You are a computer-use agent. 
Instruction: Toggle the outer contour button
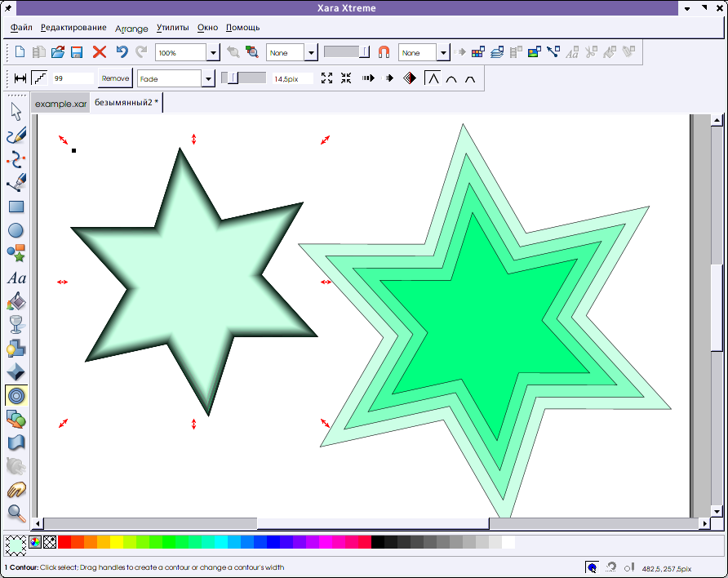point(326,78)
